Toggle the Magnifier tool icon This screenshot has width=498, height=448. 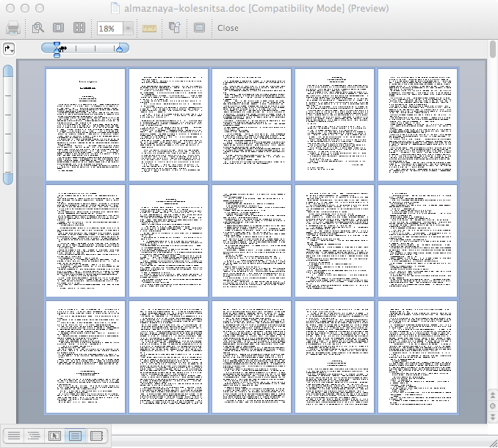38,28
